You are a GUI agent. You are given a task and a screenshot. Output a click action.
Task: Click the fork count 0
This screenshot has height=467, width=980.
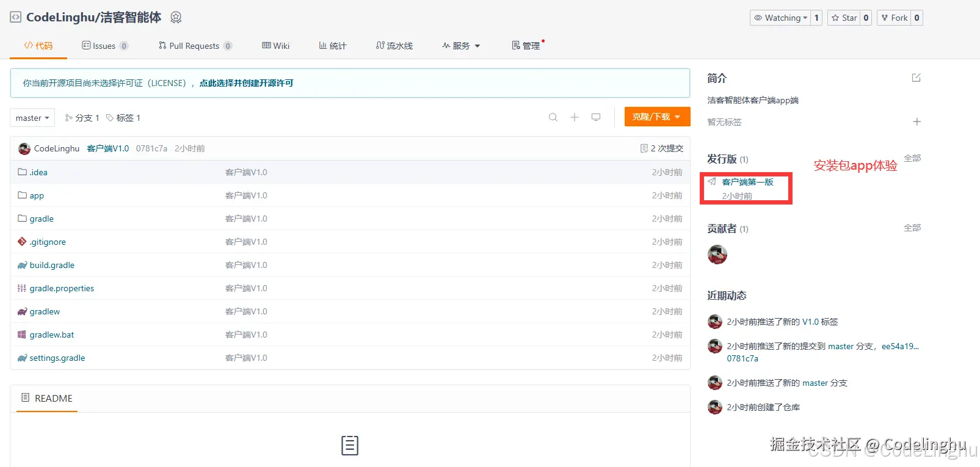pyautogui.click(x=916, y=18)
